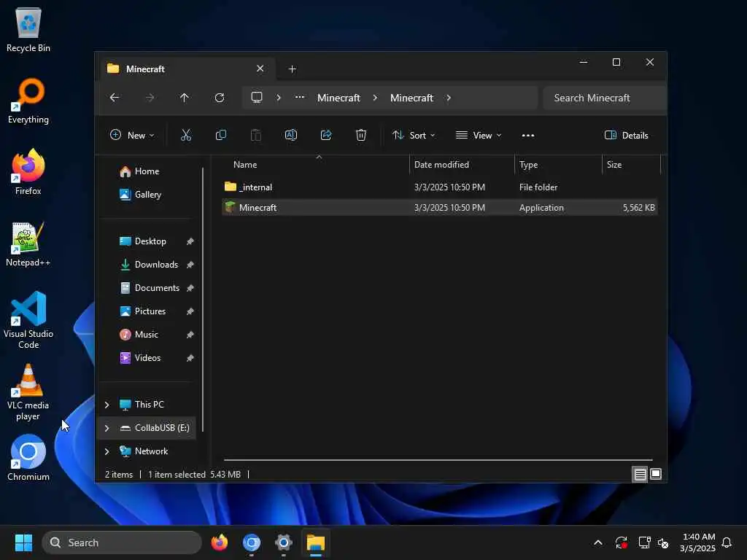Expand CollabUSB (E:) tree node
This screenshot has height=560, width=747.
click(107, 428)
